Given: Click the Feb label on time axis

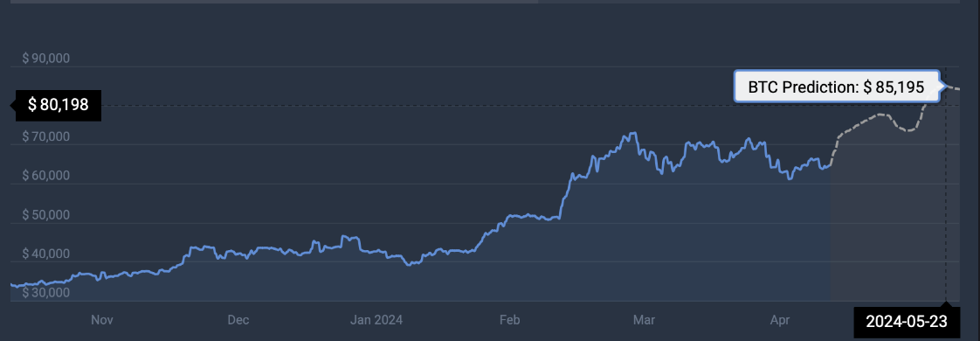Looking at the screenshot, I should [x=510, y=320].
